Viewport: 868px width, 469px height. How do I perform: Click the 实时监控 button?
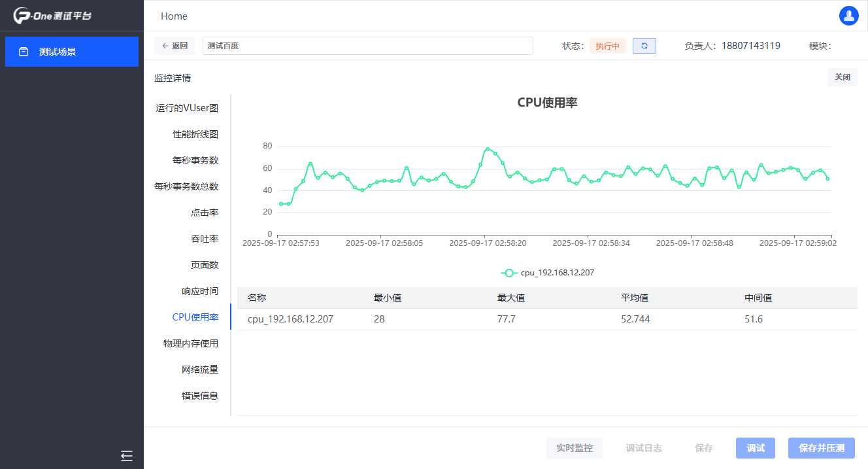(574, 448)
